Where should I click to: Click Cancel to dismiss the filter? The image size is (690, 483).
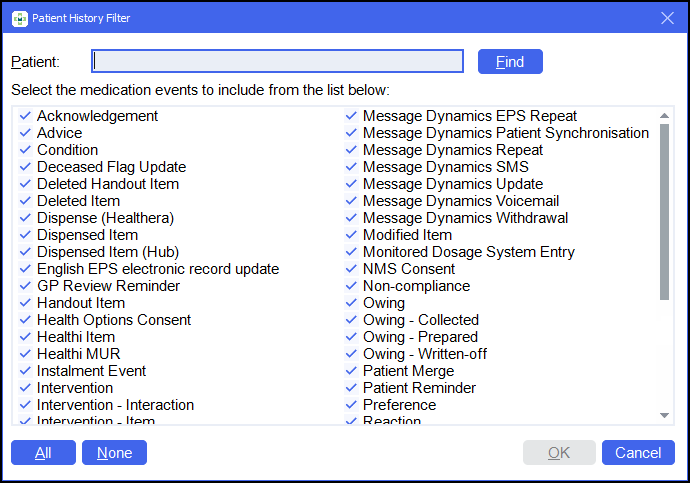(x=638, y=453)
